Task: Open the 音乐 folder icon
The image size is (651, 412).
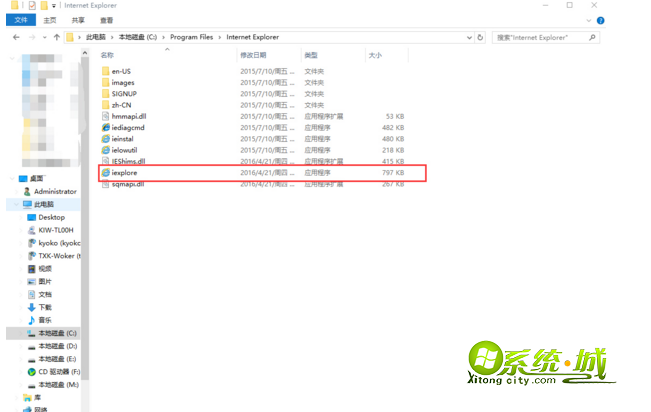Action: coord(32,320)
